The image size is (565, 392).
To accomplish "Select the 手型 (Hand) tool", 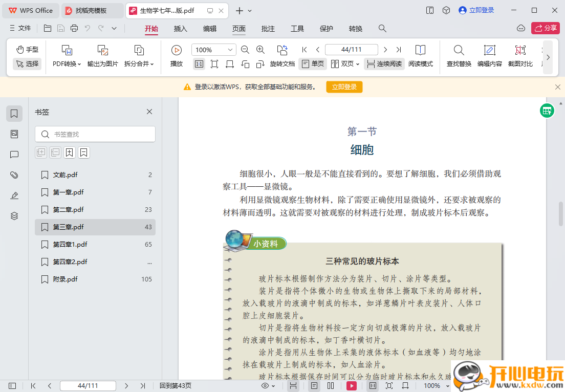I will [27, 49].
